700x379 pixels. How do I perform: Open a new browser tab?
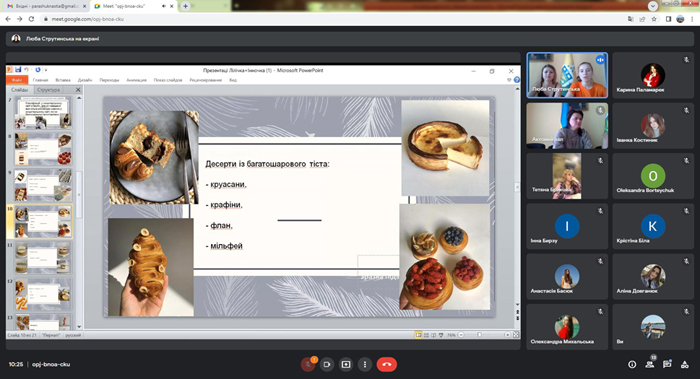coord(185,6)
